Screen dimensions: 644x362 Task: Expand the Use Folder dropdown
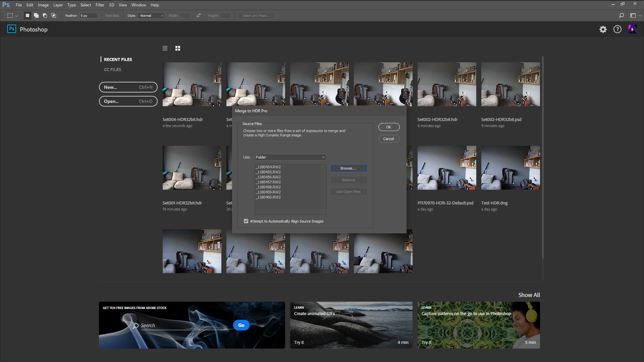(290, 157)
